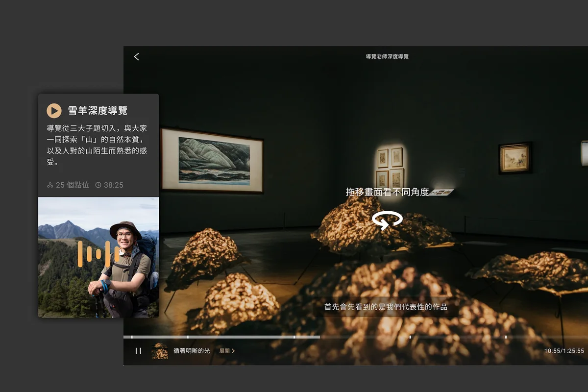Expand the 展開 track details panel
Image resolution: width=588 pixels, height=392 pixels.
(223, 351)
